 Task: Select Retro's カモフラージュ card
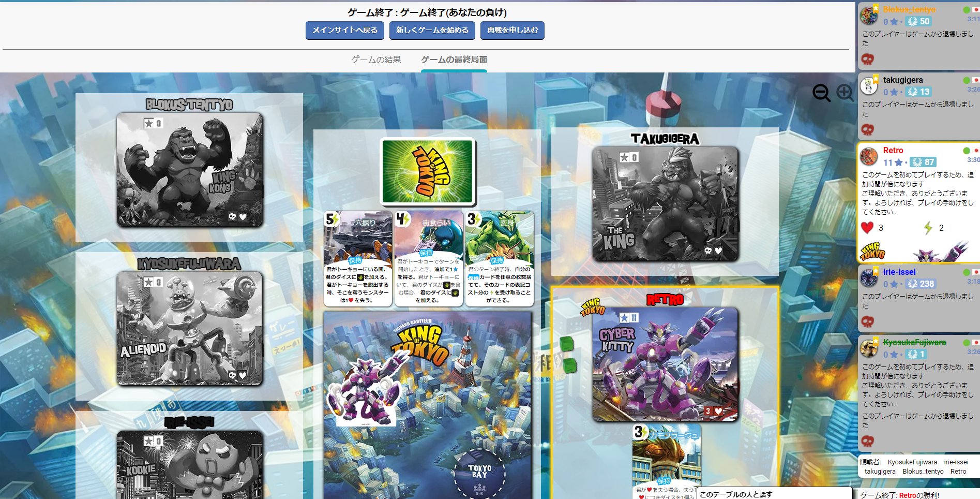[x=667, y=462]
